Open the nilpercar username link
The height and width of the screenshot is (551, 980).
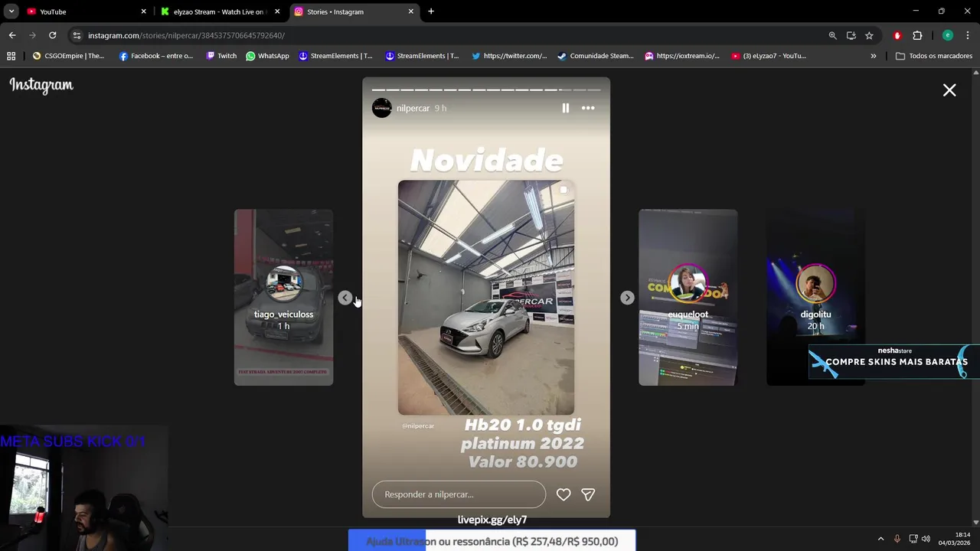click(x=413, y=108)
